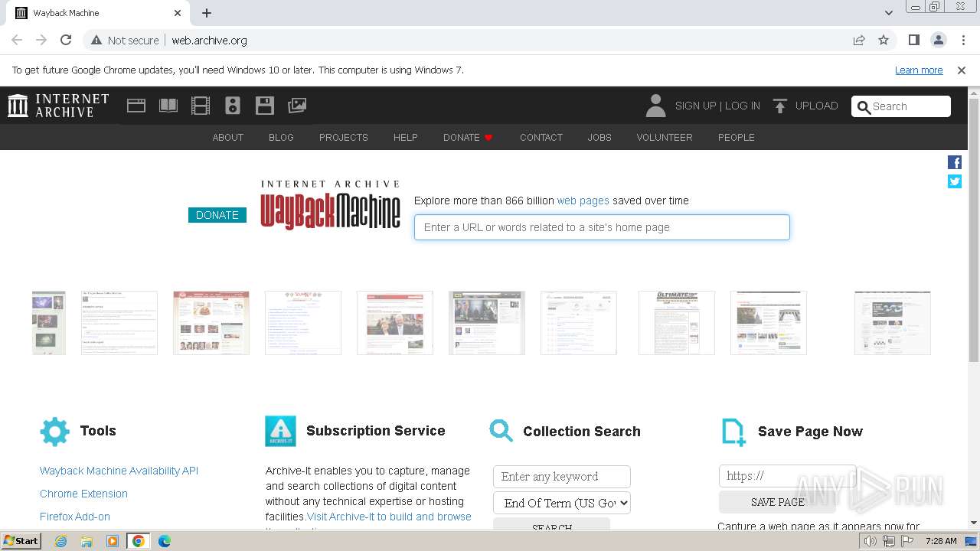This screenshot has height=551, width=980.
Task: Share this page from address bar
Action: (x=859, y=40)
